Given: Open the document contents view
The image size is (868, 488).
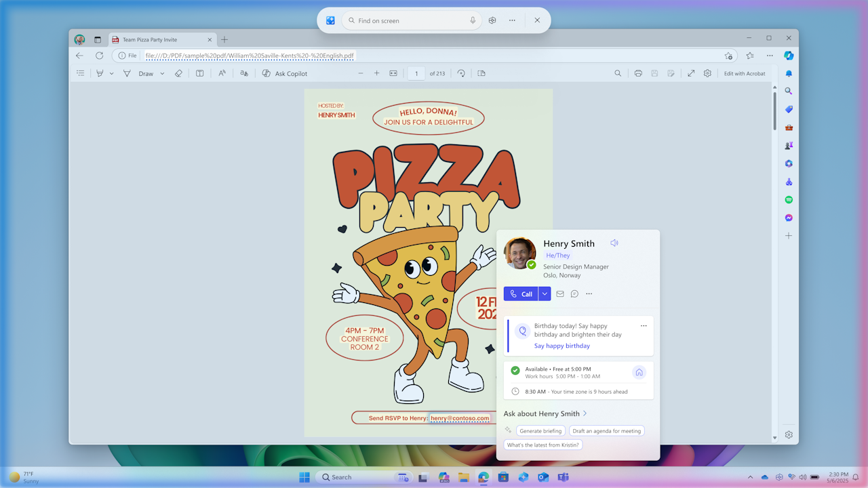Looking at the screenshot, I should [x=80, y=73].
